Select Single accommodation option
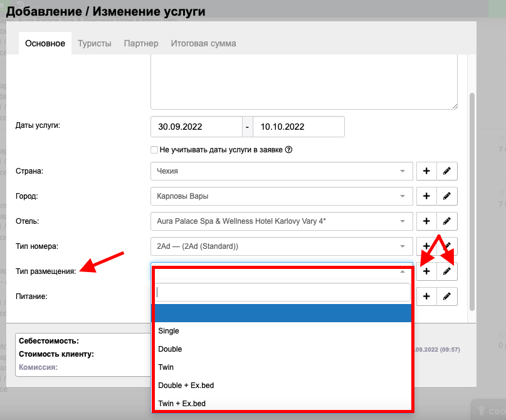Viewport: 506px width, 420px height. click(x=283, y=331)
